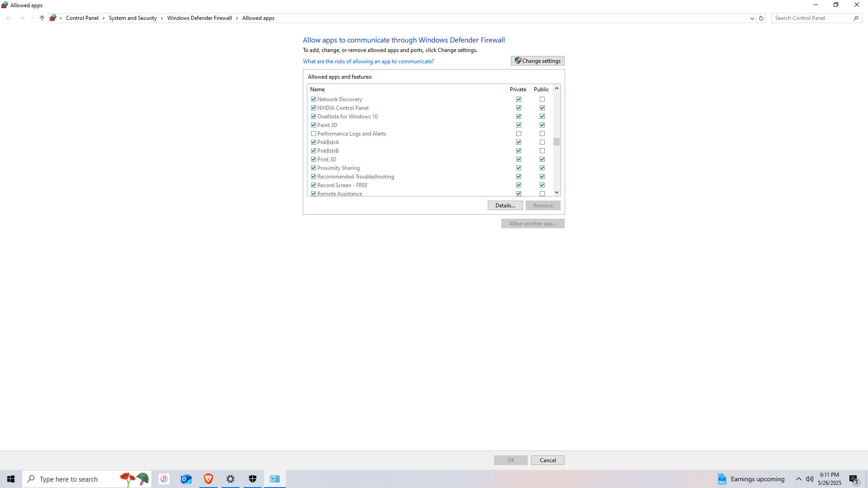Click the Remove button

click(543, 206)
